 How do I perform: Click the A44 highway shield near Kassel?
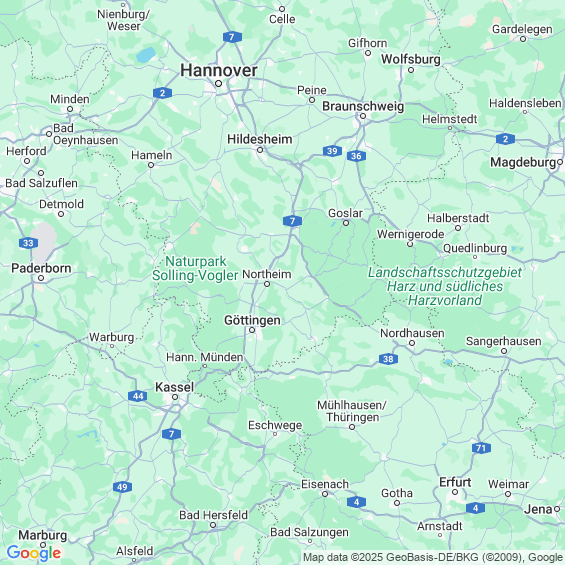tap(138, 396)
